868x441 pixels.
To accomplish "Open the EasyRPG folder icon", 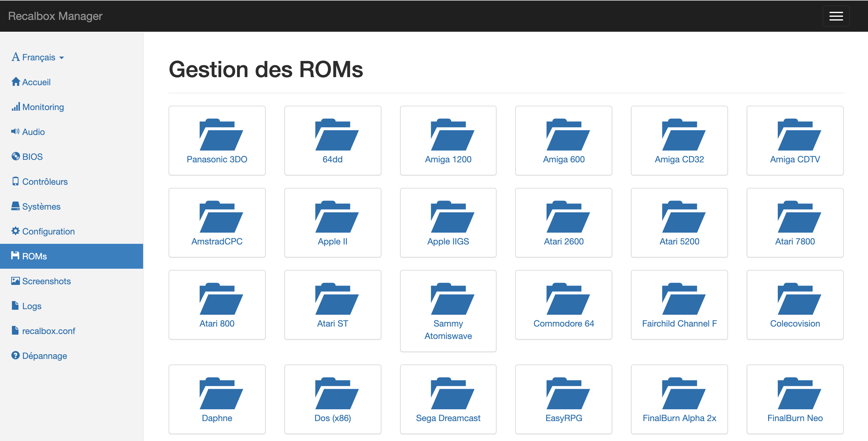I will pyautogui.click(x=568, y=393).
